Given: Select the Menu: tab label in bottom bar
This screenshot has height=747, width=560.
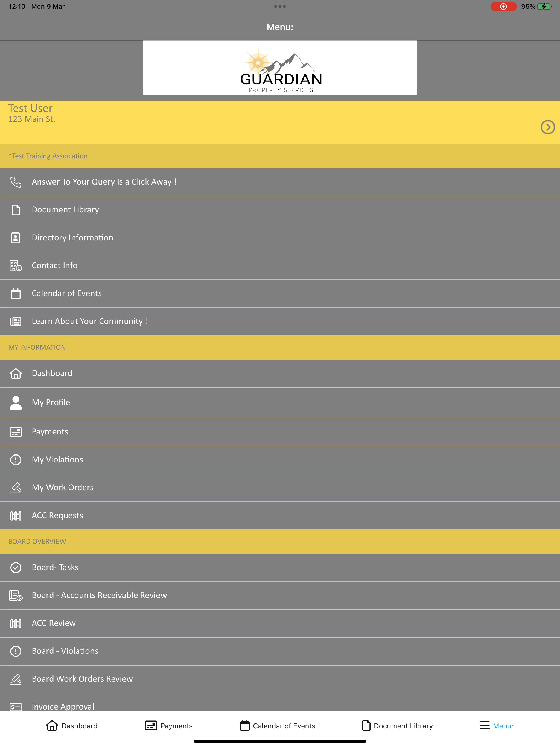Looking at the screenshot, I should [503, 726].
